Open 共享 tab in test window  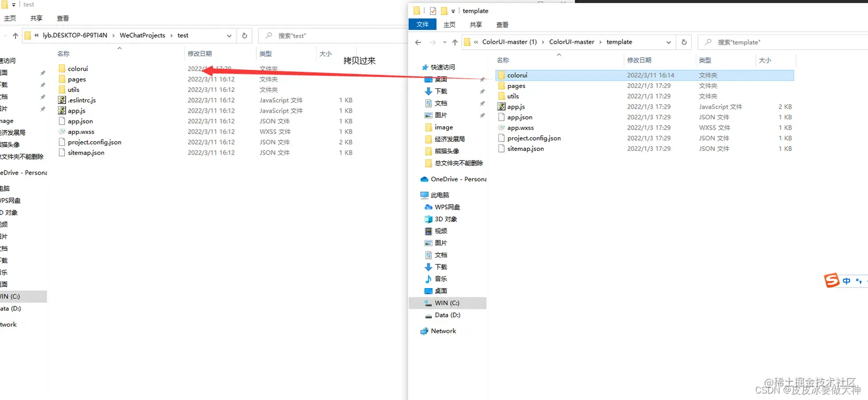click(x=37, y=18)
